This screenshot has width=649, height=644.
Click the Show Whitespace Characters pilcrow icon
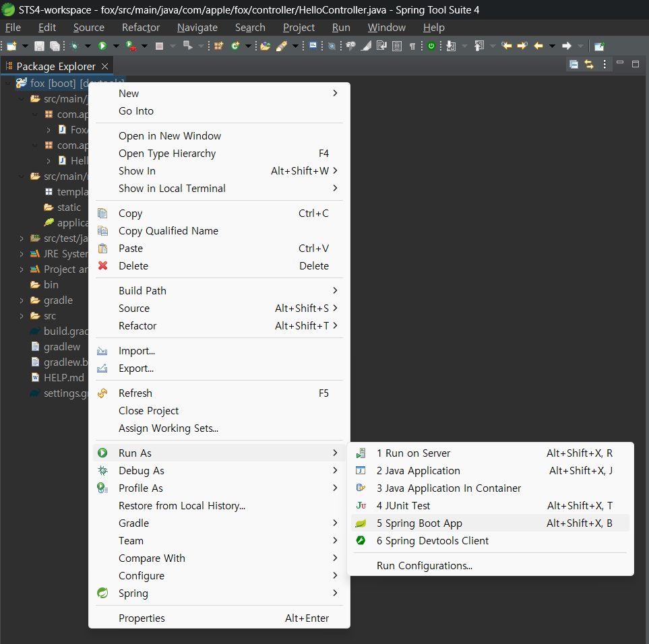[x=412, y=46]
